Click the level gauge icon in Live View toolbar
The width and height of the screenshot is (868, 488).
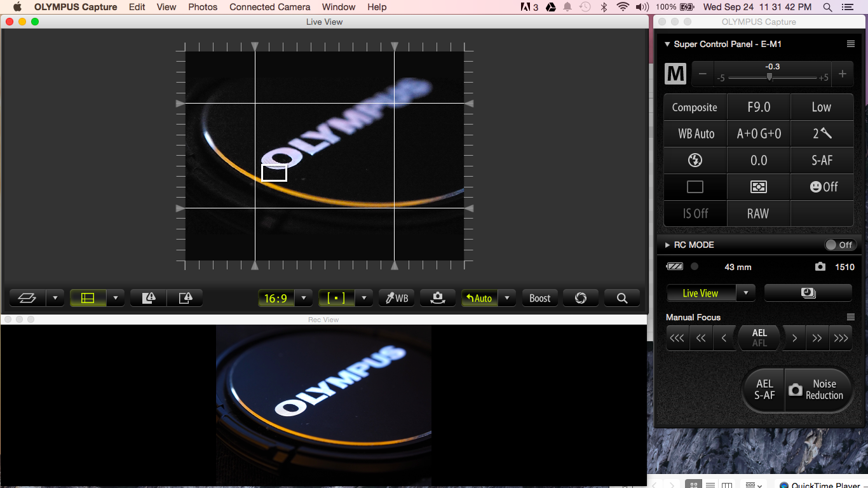pyautogui.click(x=27, y=298)
